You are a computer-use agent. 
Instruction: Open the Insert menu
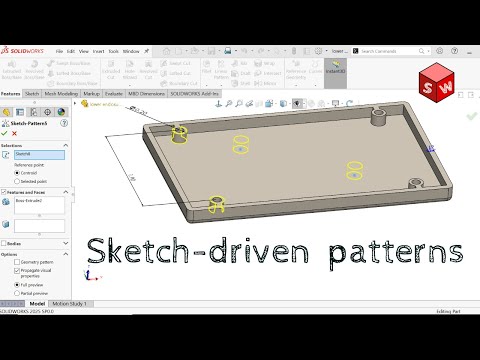click(98, 51)
